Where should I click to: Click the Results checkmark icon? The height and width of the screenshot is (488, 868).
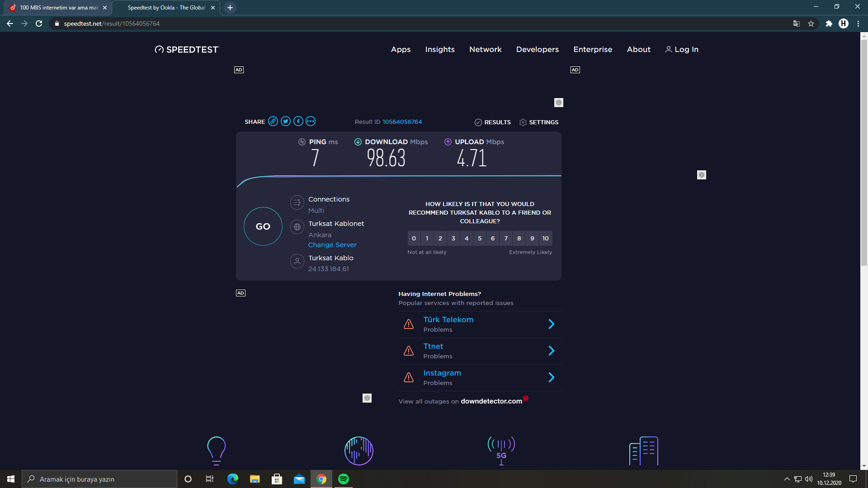[x=478, y=122]
